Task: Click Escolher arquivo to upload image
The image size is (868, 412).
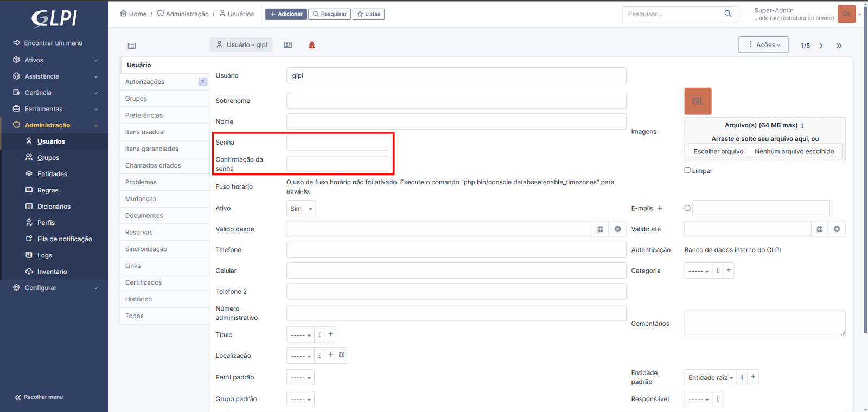Action: click(x=718, y=152)
